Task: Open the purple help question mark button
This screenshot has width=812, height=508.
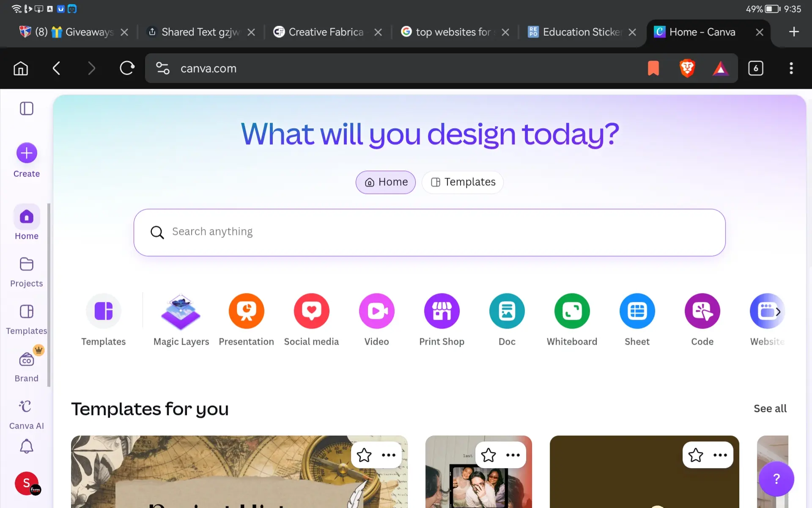Action: 776,479
